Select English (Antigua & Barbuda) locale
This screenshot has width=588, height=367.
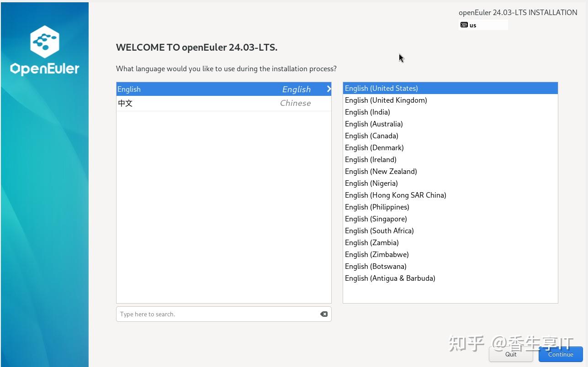tap(390, 278)
